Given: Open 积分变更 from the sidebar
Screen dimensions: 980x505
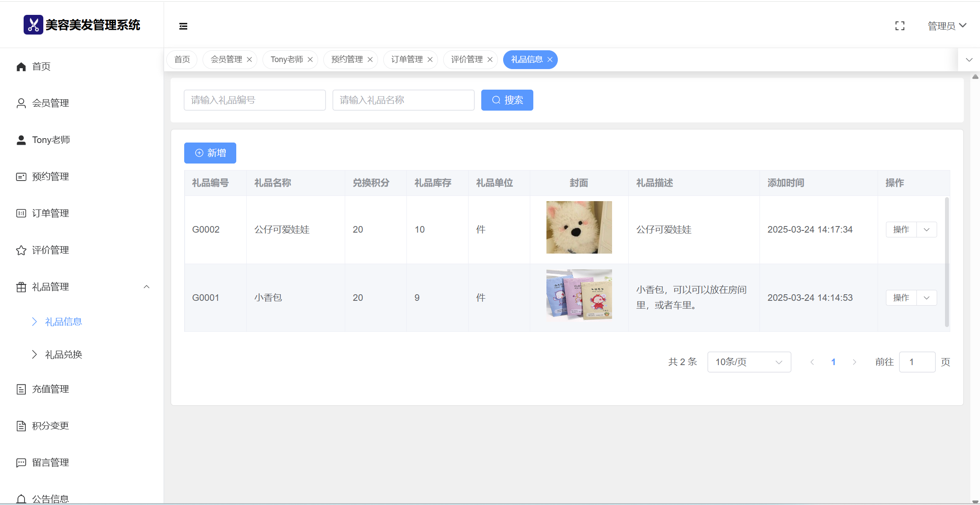Looking at the screenshot, I should click(50, 426).
